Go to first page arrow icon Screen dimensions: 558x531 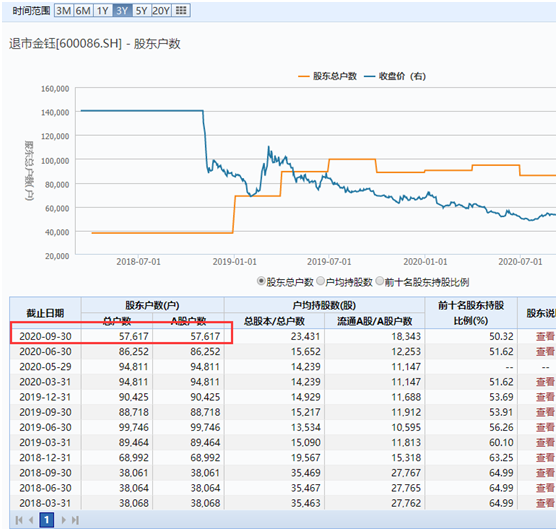(19, 520)
